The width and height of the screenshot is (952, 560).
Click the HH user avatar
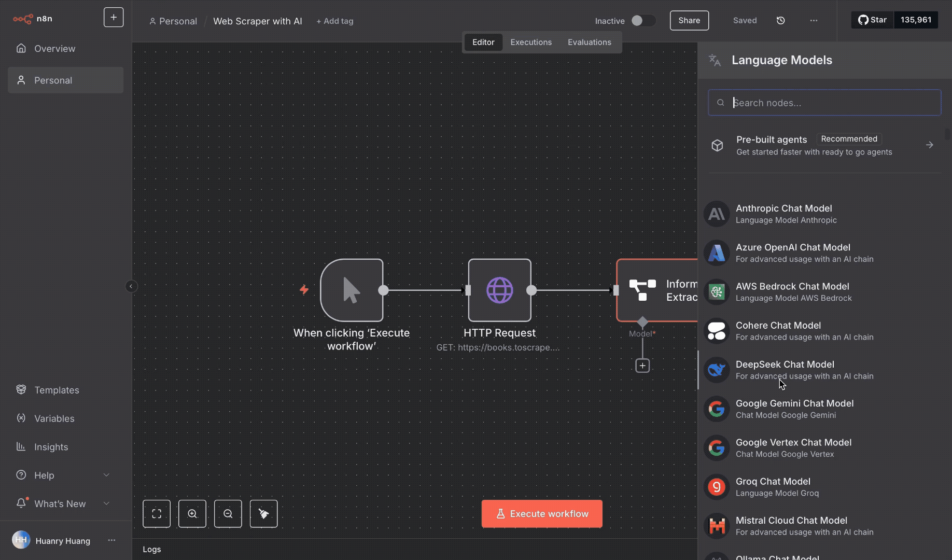tap(21, 540)
